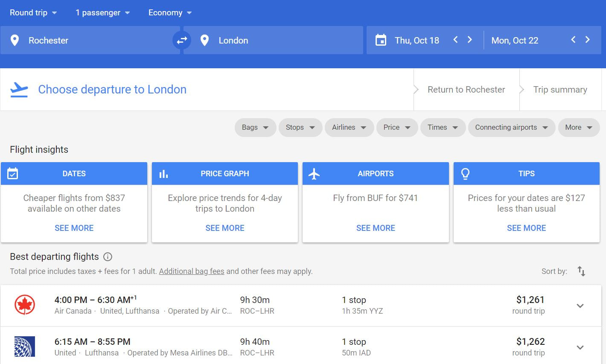Click the AIRPORTS card header
The image size is (606, 364).
[376, 174]
